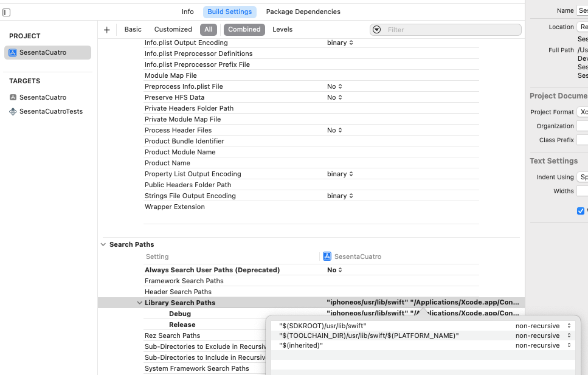Select Header Search Paths row
Viewport: 588px width, 375px height.
click(311, 292)
